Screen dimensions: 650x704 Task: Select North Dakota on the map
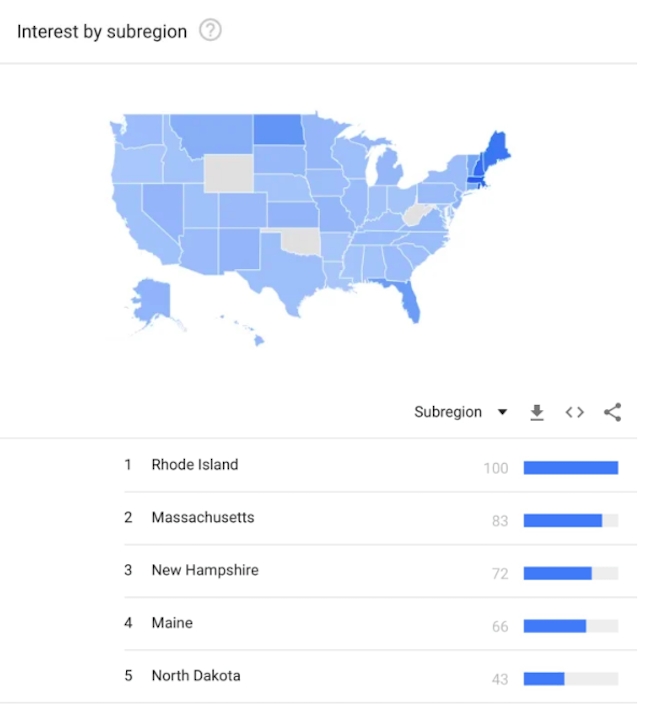(278, 129)
